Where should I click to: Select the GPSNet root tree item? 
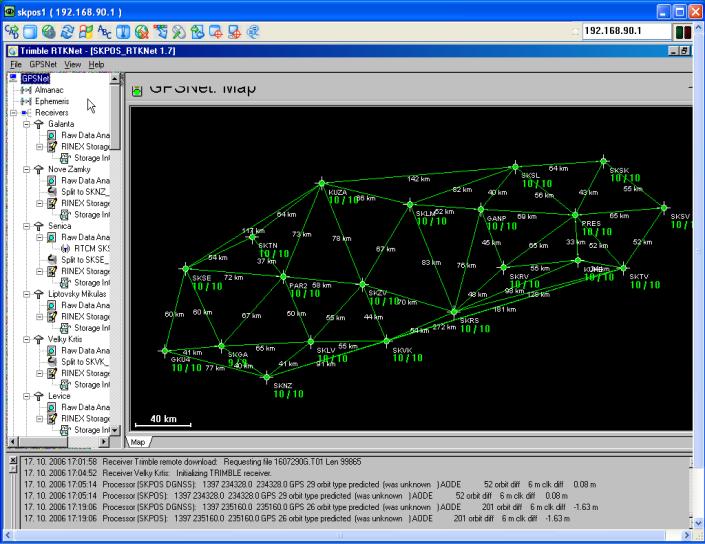tap(35, 78)
